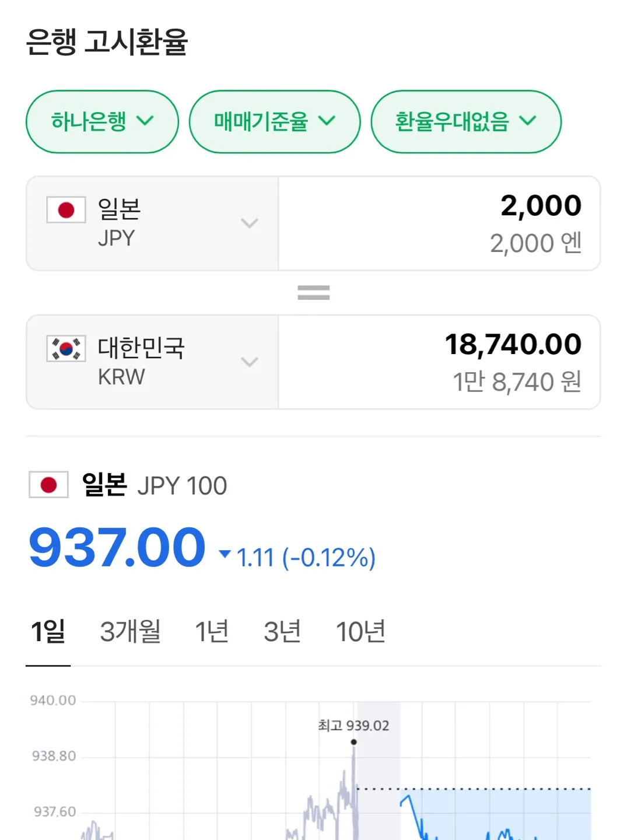Click the South Korea flag icon in KRW selector

point(66,348)
